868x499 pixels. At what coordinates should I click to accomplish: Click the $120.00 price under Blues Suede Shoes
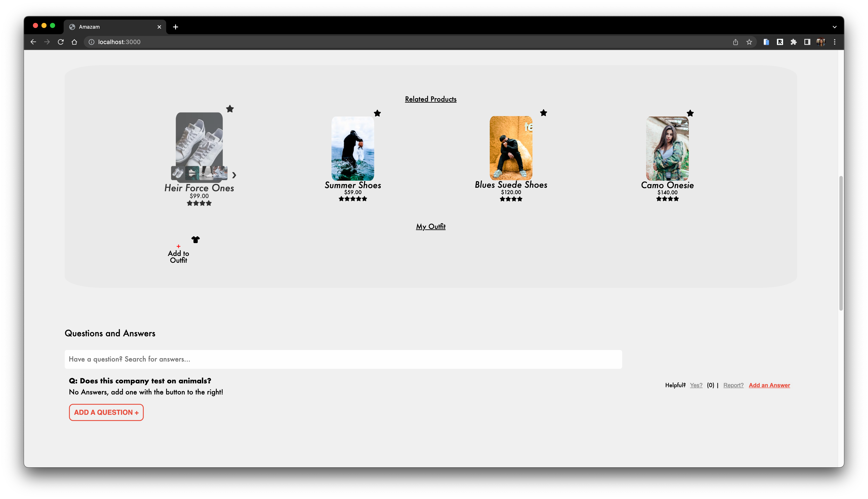[511, 192]
